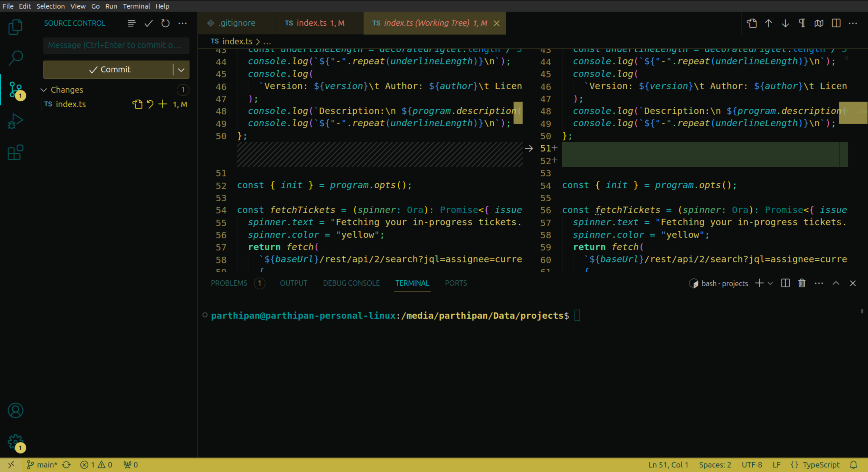Go to Next Change arrow
The height and width of the screenshot is (472, 868).
(785, 23)
